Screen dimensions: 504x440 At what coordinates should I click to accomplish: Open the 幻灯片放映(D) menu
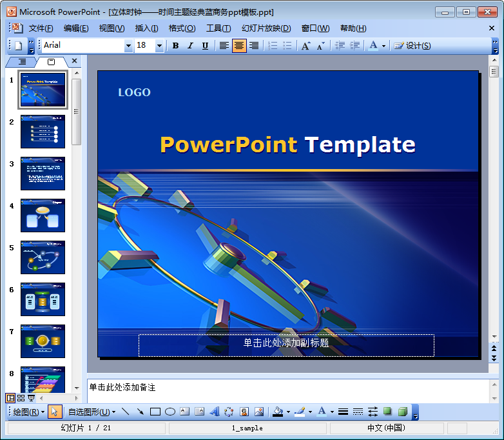coord(266,28)
